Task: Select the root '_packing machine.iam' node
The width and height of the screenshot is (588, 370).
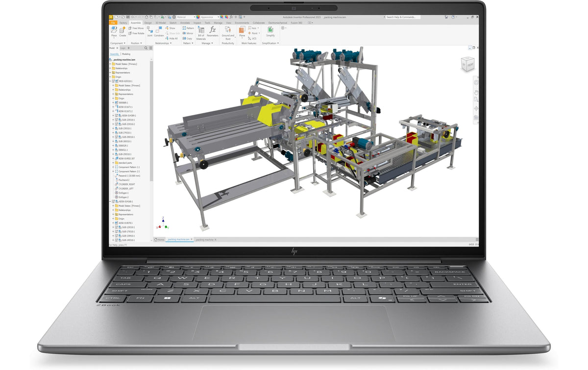Action: tap(122, 59)
